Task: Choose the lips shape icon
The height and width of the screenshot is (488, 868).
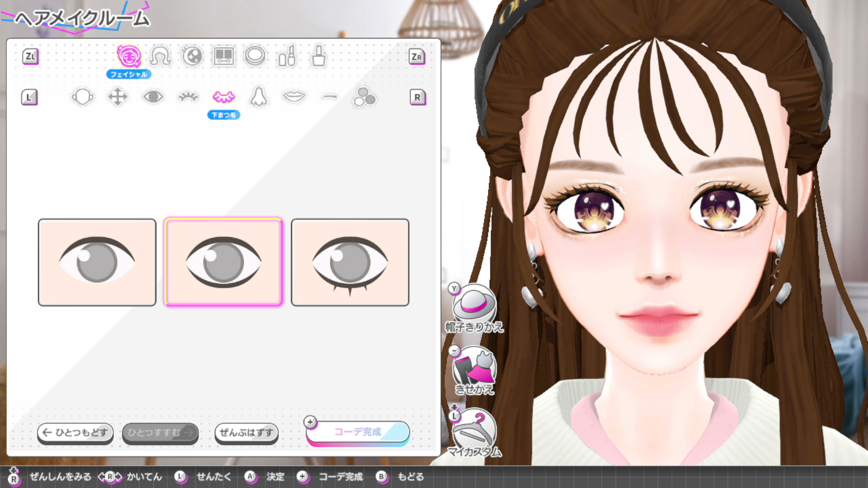Action: (x=294, y=97)
